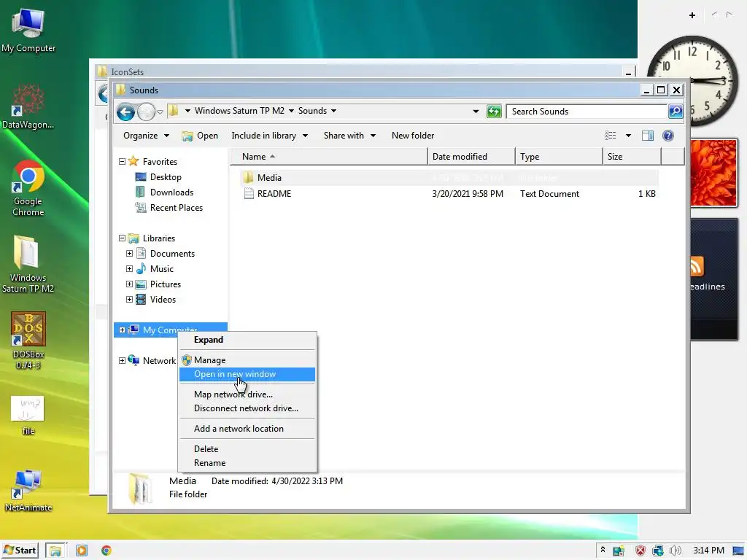747x560 pixels.
Task: Expand the Network tree node
Action: [122, 360]
